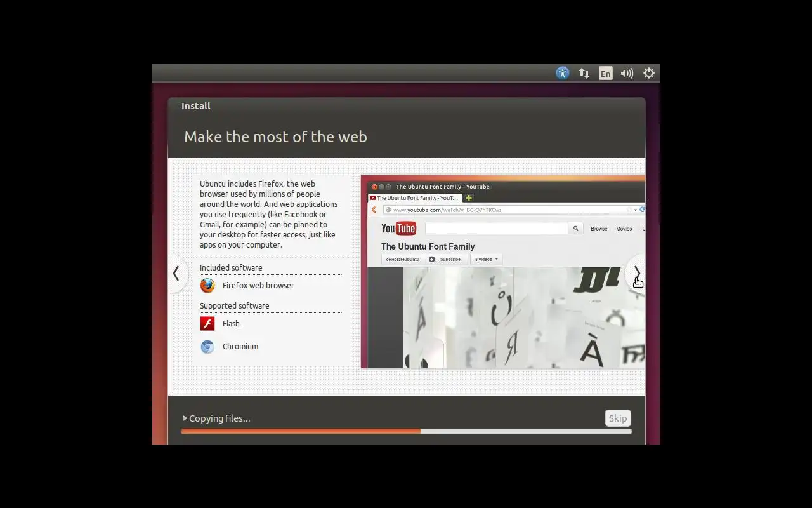Click the 'celebrateubuntu' channel button
Viewport: 812px width, 508px height.
(x=402, y=260)
